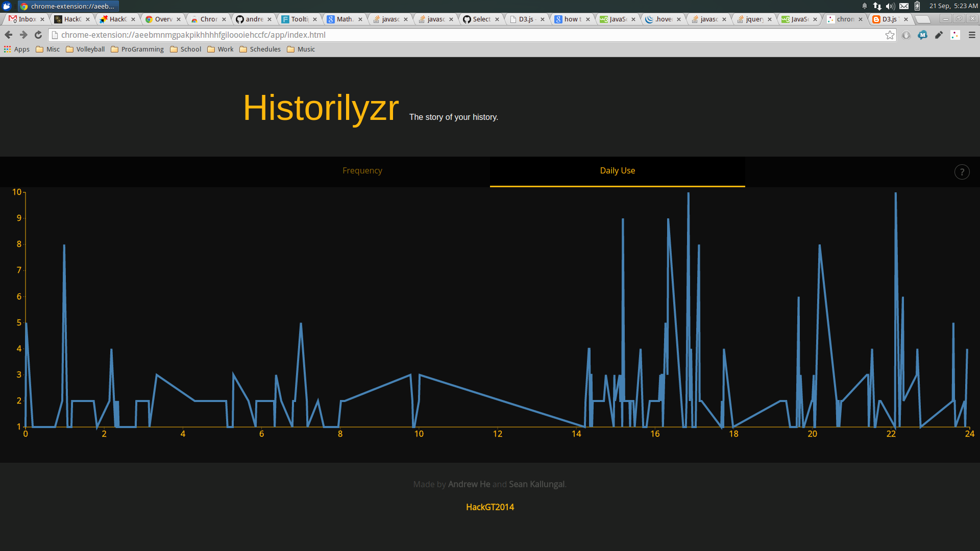This screenshot has width=980, height=551.
Task: Click the pencil extension icon
Action: (x=939, y=35)
